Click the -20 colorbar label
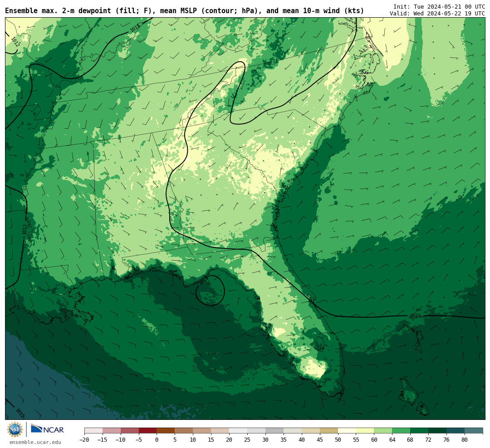 click(84, 440)
